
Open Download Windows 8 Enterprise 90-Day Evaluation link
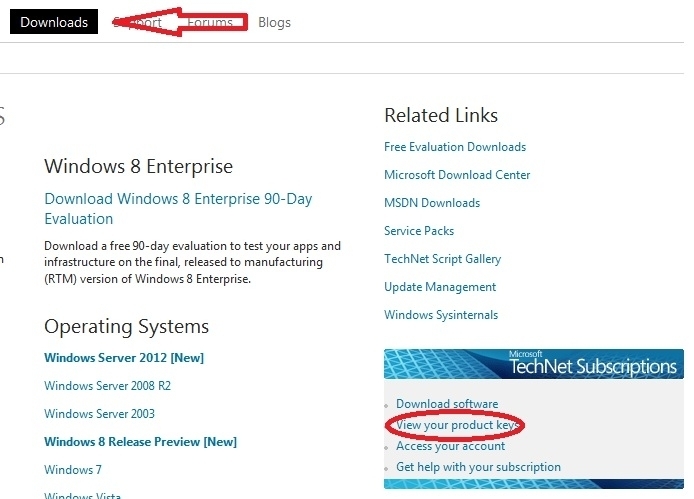[178, 209]
